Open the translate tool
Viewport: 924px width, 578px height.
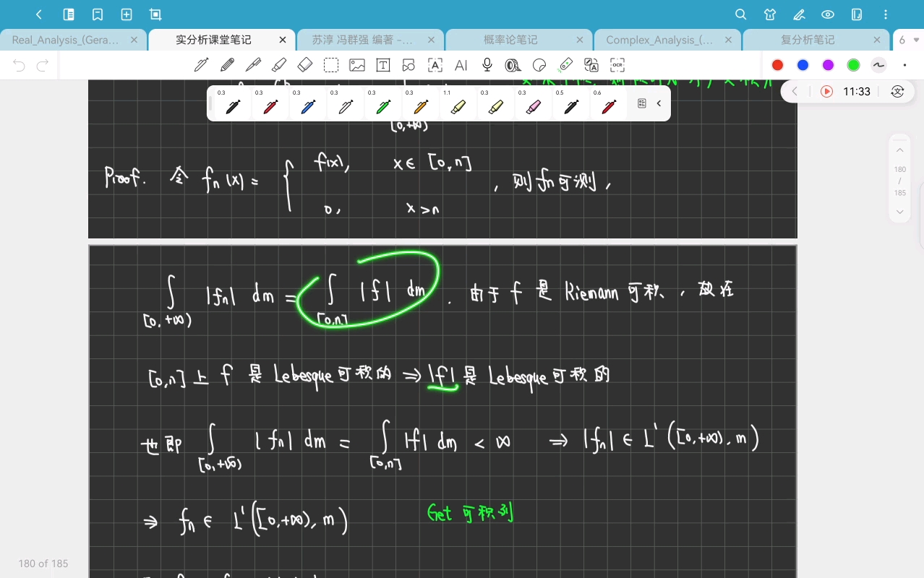[591, 65]
